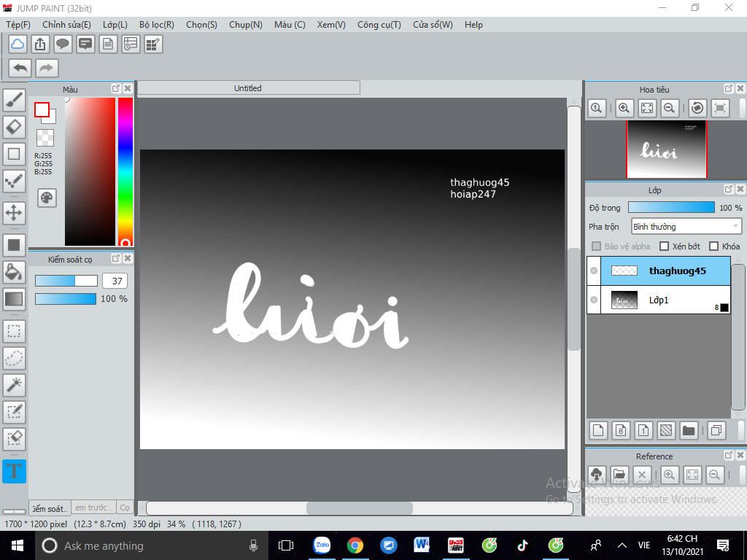This screenshot has height=560, width=747.
Task: Select the Shape rectangle tool
Action: [x=14, y=154]
